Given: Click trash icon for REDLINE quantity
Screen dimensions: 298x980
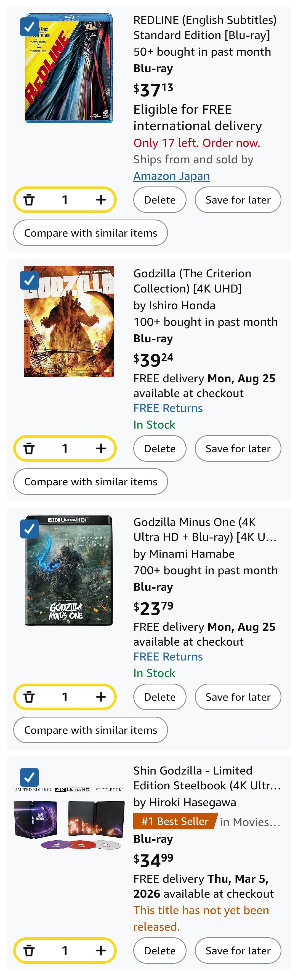Looking at the screenshot, I should (29, 200).
